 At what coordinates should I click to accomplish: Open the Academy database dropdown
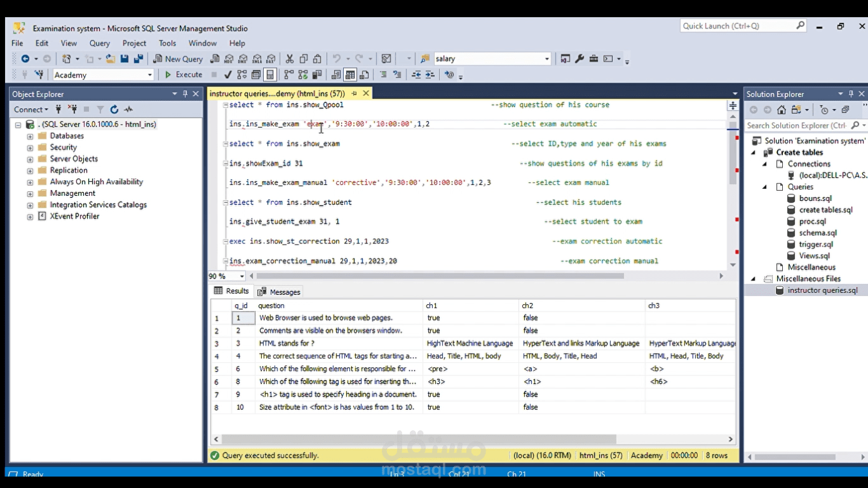click(151, 74)
